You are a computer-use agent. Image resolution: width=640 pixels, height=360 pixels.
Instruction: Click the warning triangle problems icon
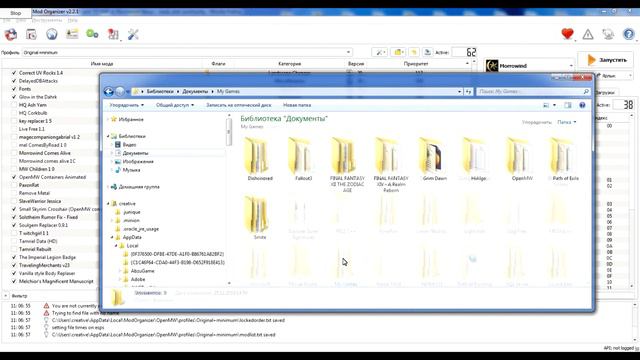pyautogui.click(x=588, y=35)
